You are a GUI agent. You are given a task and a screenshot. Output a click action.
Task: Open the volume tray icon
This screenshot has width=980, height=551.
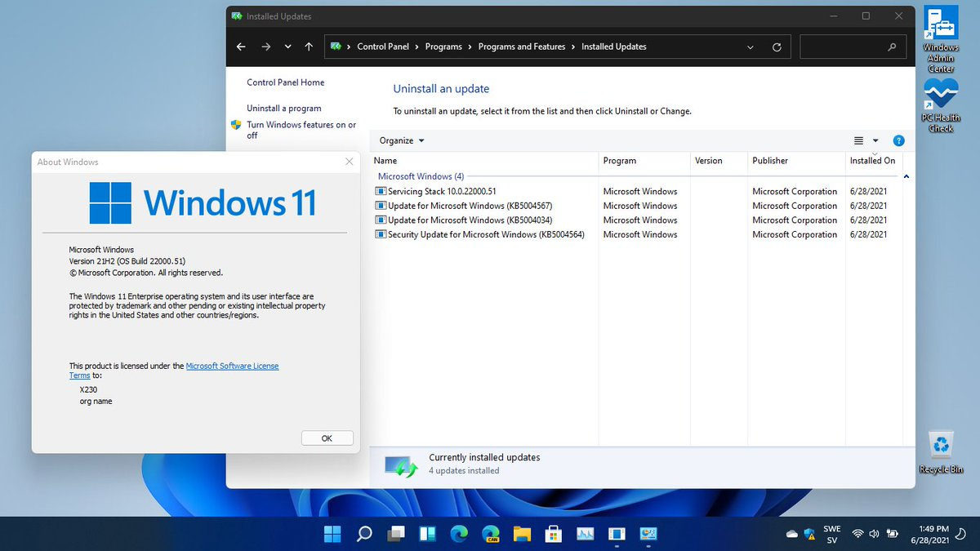[x=874, y=534]
